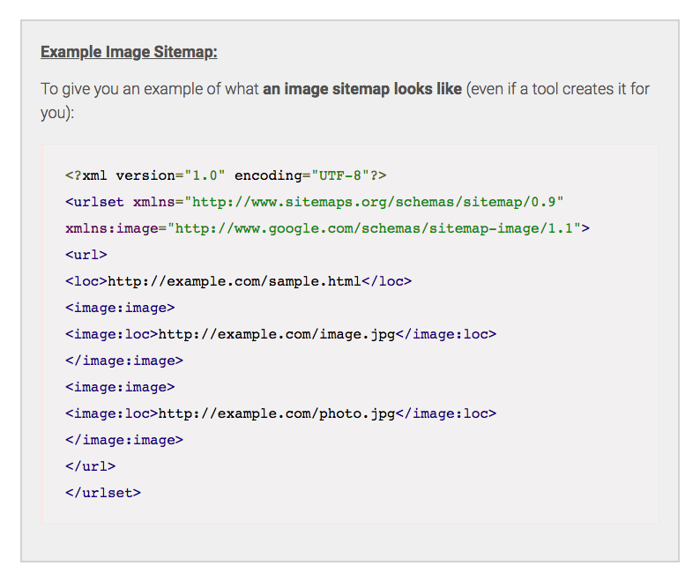This screenshot has width=700, height=588.
Task: Click the second opening image:image tag
Action: click(120, 387)
